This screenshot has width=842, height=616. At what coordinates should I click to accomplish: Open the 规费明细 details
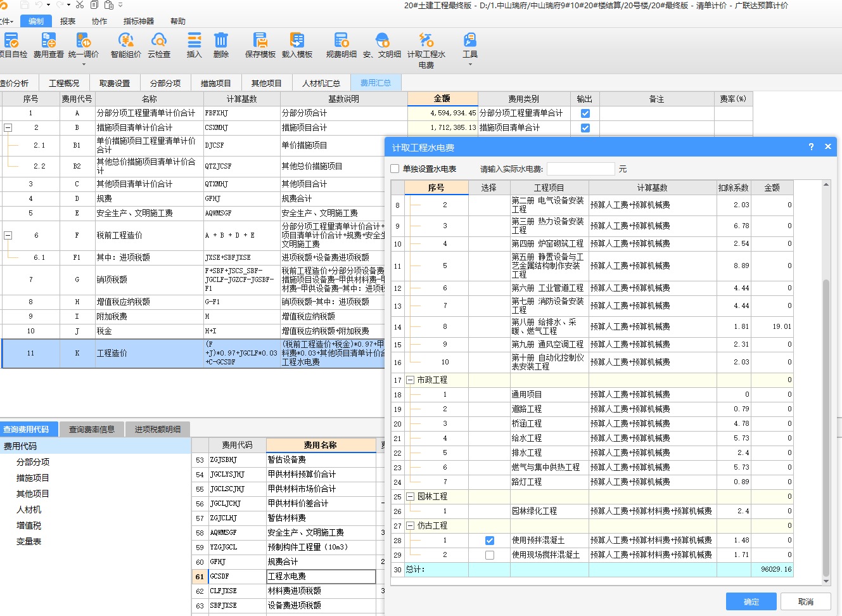[x=341, y=46]
